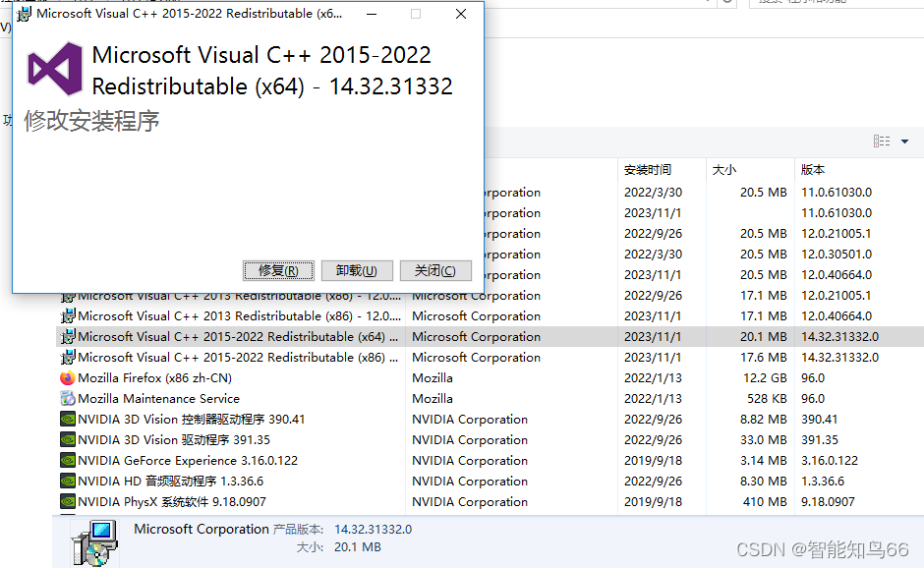Image resolution: width=924 pixels, height=568 pixels.
Task: Click the Mozilla publisher cell of the Firefox row
Action: (x=432, y=377)
